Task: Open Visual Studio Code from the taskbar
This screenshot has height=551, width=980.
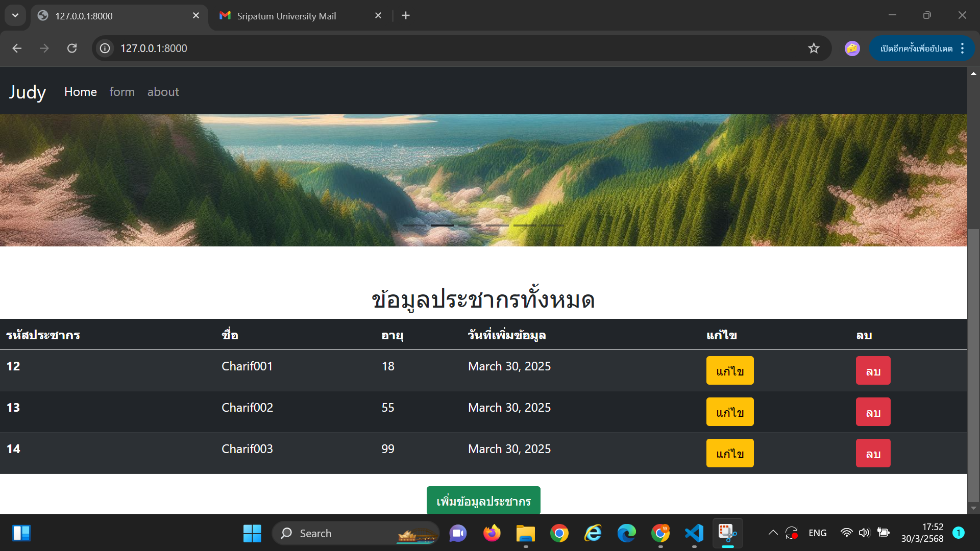Action: point(694,533)
